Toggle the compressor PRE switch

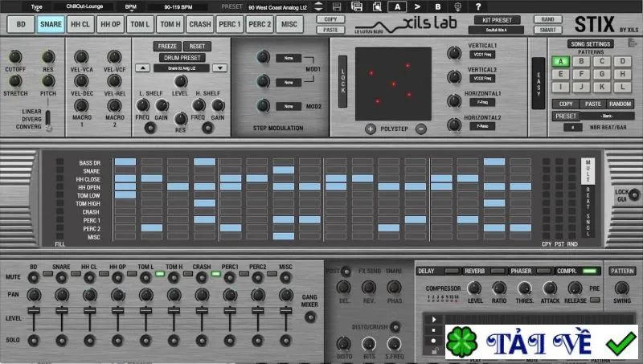[595, 300]
